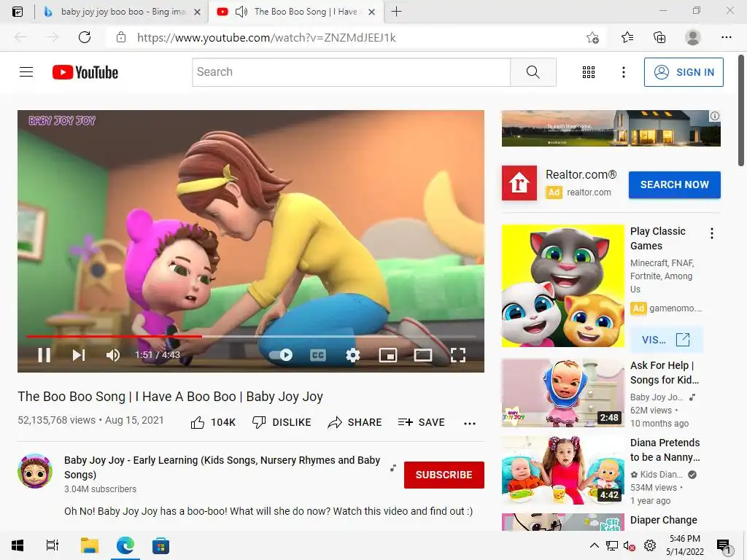View site info lock icon
Screen dimensions: 747x560
pos(121,37)
